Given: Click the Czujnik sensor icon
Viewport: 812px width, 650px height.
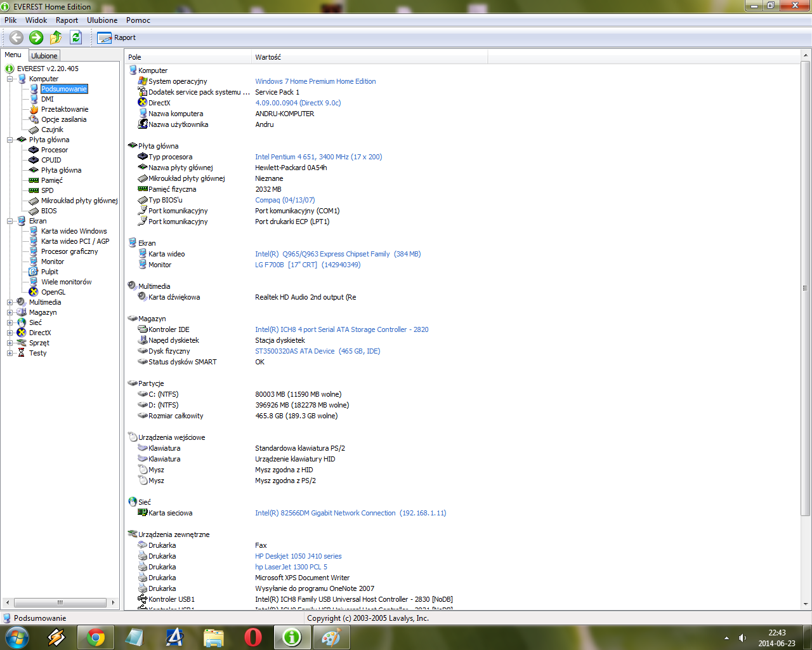Looking at the screenshot, I should [x=34, y=129].
